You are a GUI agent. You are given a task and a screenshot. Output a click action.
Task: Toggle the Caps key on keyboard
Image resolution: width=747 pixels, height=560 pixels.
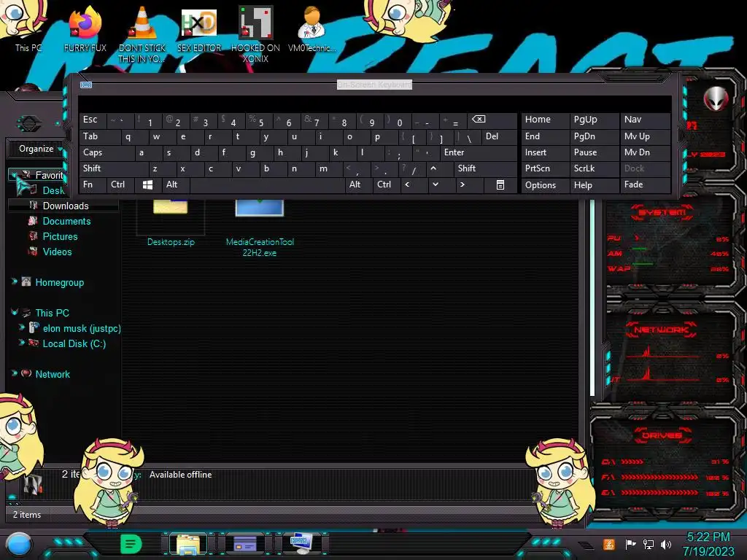tap(107, 152)
